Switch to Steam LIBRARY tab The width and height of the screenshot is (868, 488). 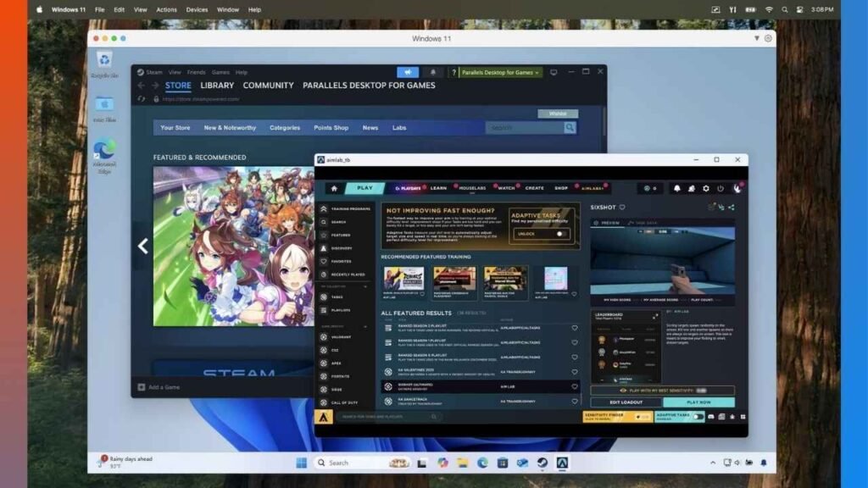point(217,86)
